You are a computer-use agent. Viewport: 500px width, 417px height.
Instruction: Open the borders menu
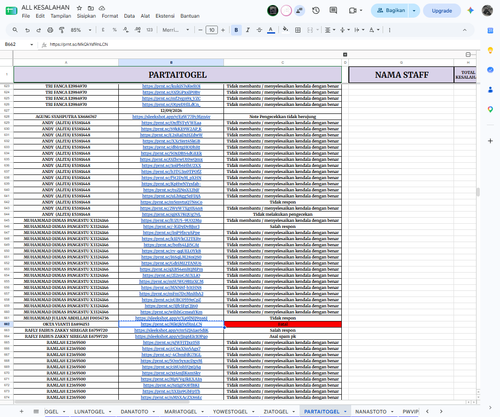tap(298, 30)
